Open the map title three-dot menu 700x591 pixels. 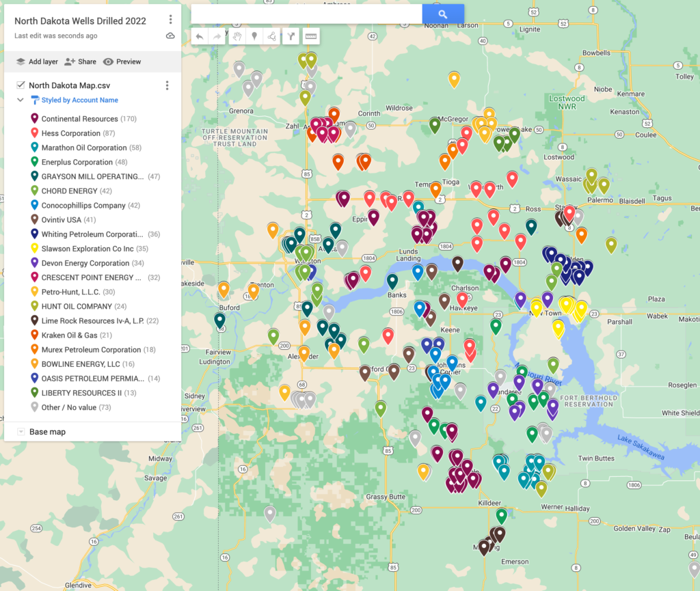pyautogui.click(x=170, y=20)
